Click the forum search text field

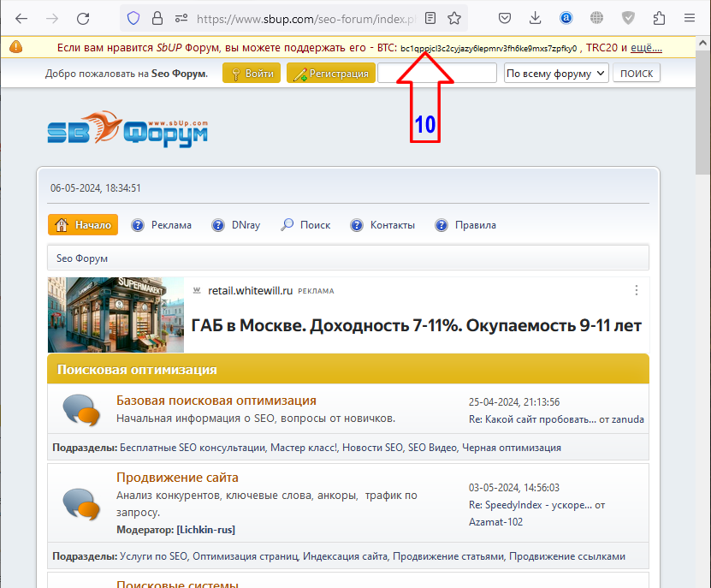click(x=437, y=74)
